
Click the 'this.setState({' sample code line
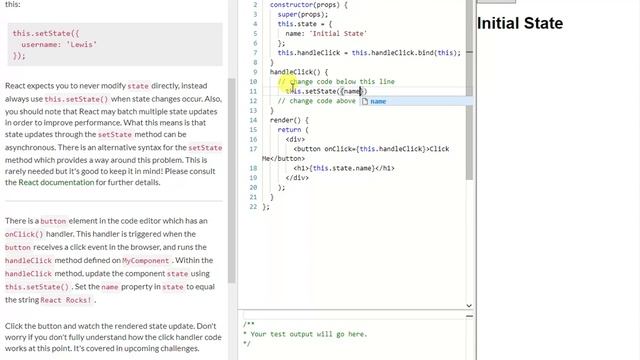[46, 33]
